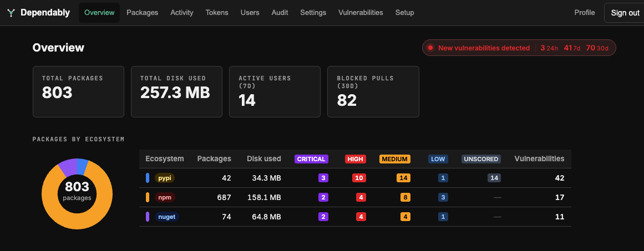The image size is (644, 251).
Task: Open the npm ecosystem tag
Action: point(165,197)
